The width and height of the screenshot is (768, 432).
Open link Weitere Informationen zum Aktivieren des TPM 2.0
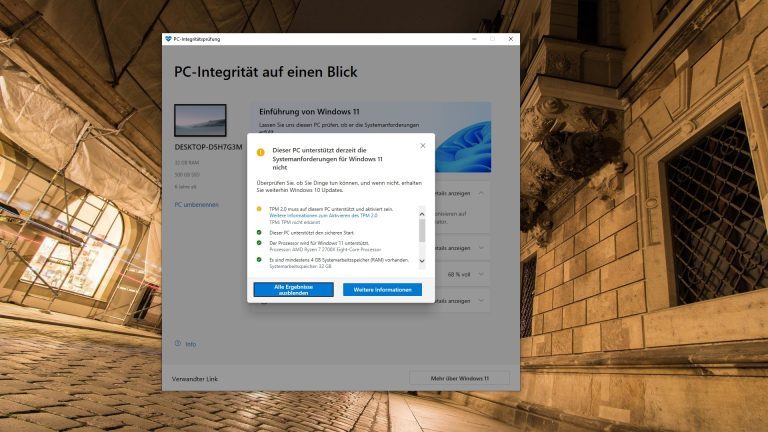[323, 216]
